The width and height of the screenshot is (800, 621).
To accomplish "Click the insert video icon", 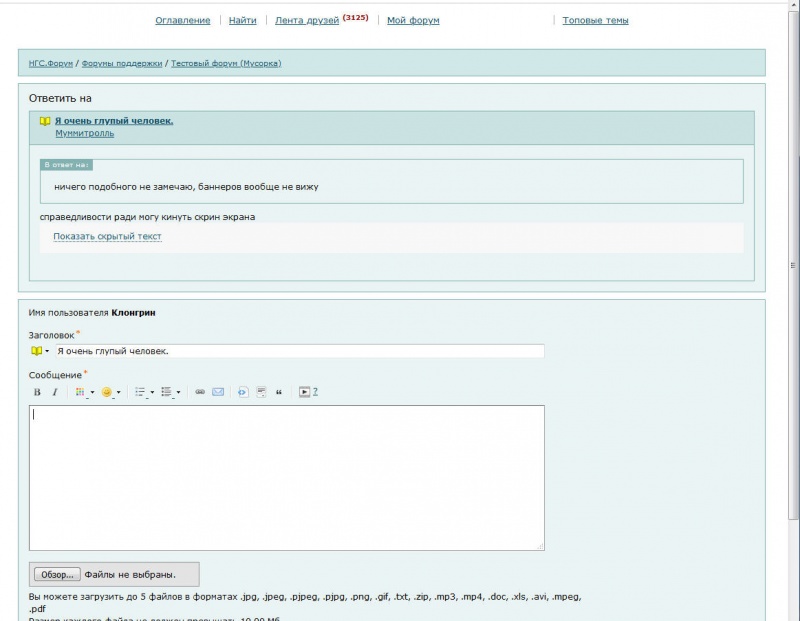I will click(x=305, y=392).
